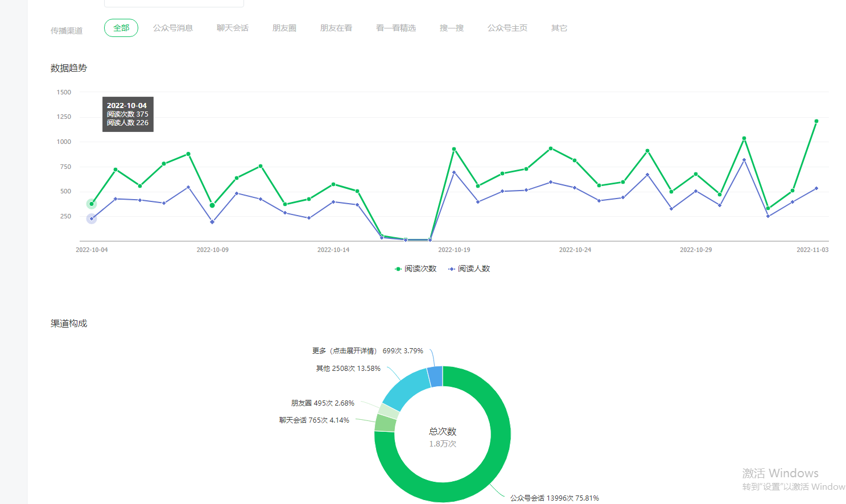The image size is (846, 504).
Task: Click the 2022-10-14 x-axis date label
Action: [x=333, y=250]
